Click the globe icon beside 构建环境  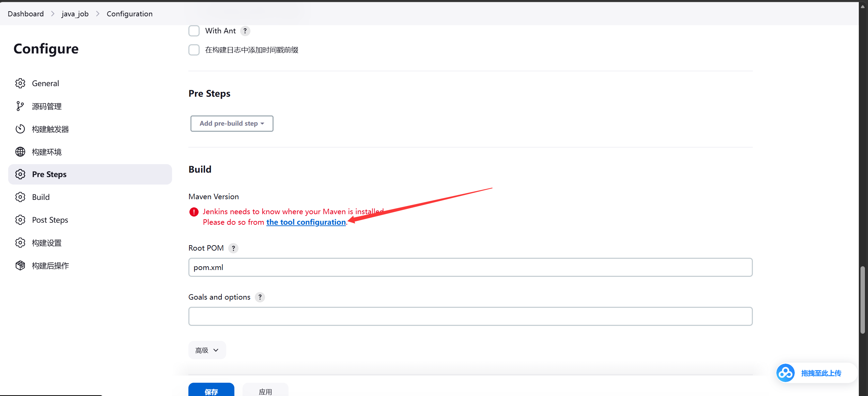[x=20, y=152]
